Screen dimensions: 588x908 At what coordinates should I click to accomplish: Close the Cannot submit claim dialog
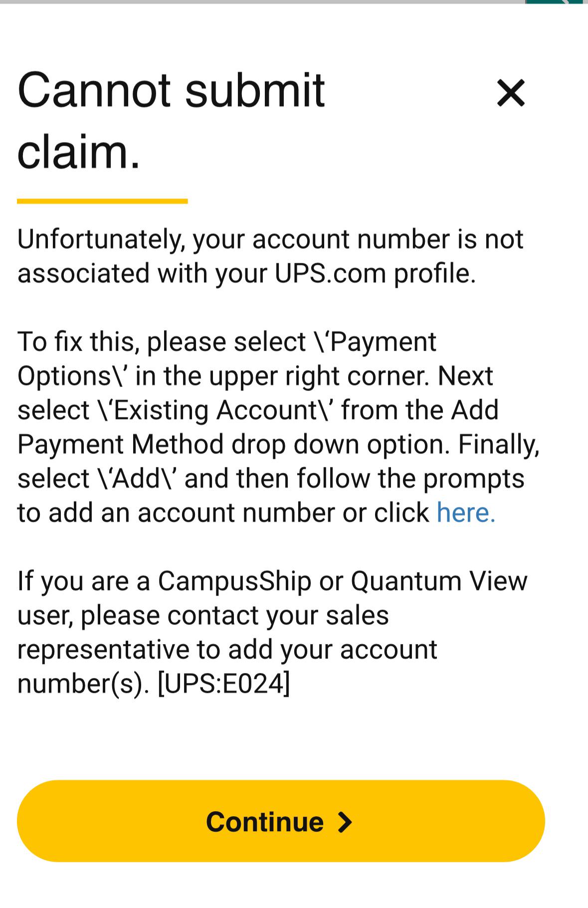(x=511, y=93)
